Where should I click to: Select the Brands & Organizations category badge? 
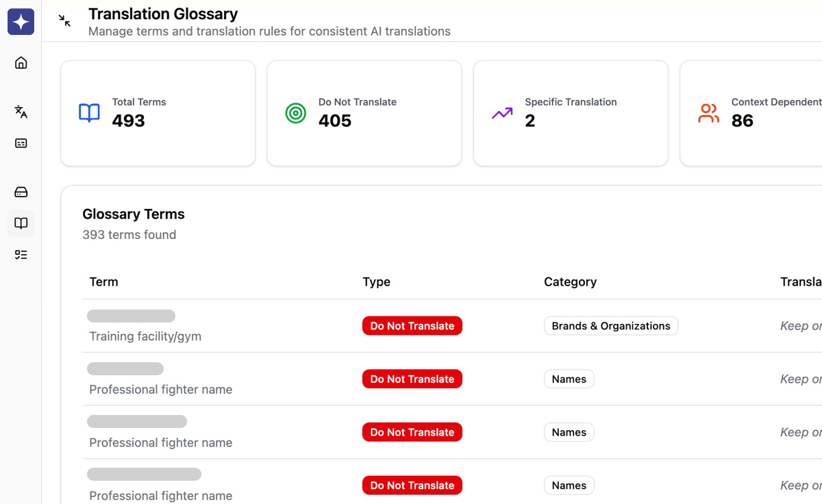610,325
